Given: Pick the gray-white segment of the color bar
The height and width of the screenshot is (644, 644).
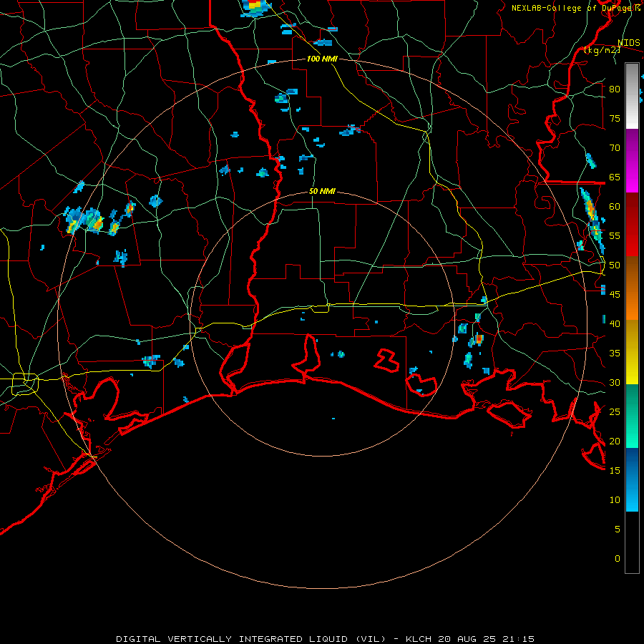Looking at the screenshot, I should pos(632,96).
